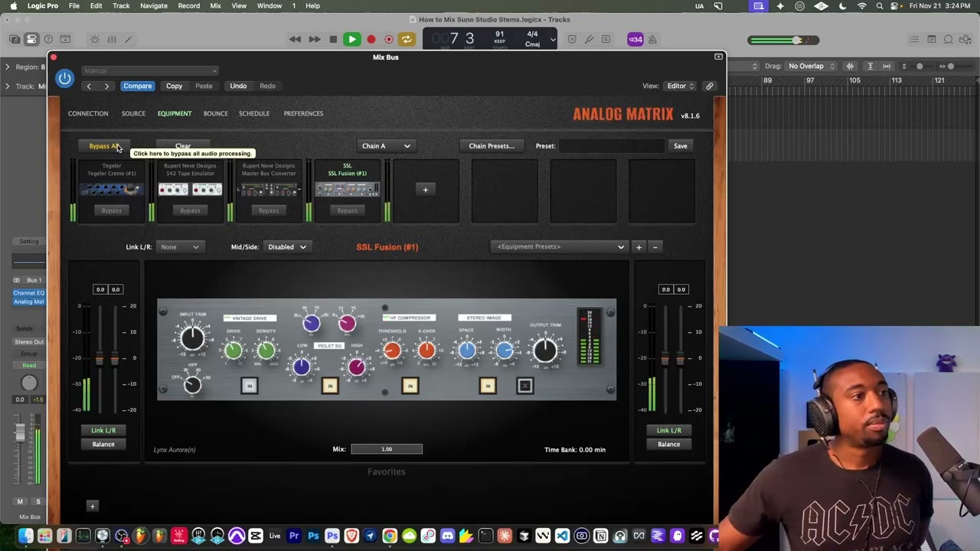Click the capture recording button
The width and height of the screenshot is (980, 551).
389,39
